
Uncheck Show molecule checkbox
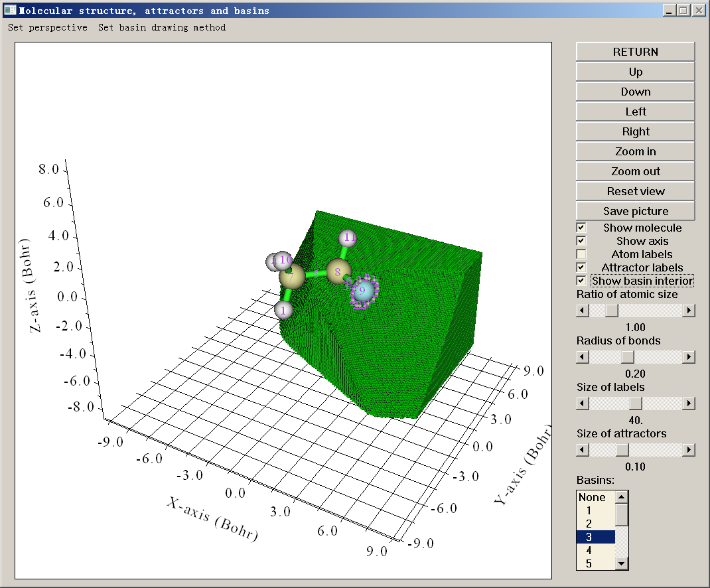(581, 228)
